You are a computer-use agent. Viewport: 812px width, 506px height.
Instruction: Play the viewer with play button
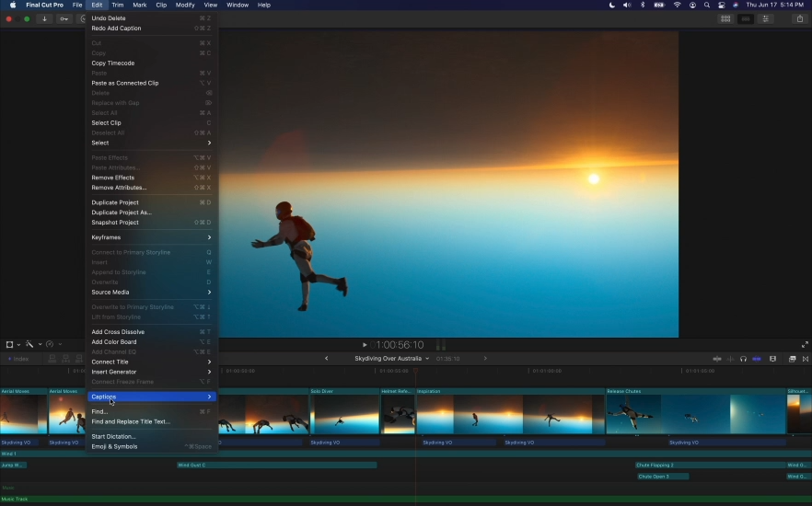(x=365, y=345)
